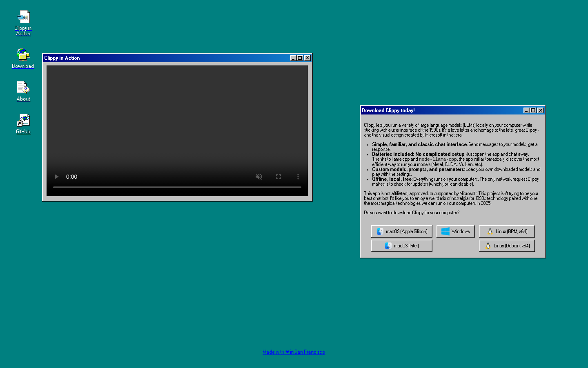Minimize the Download Clippy today! window

click(x=526, y=110)
